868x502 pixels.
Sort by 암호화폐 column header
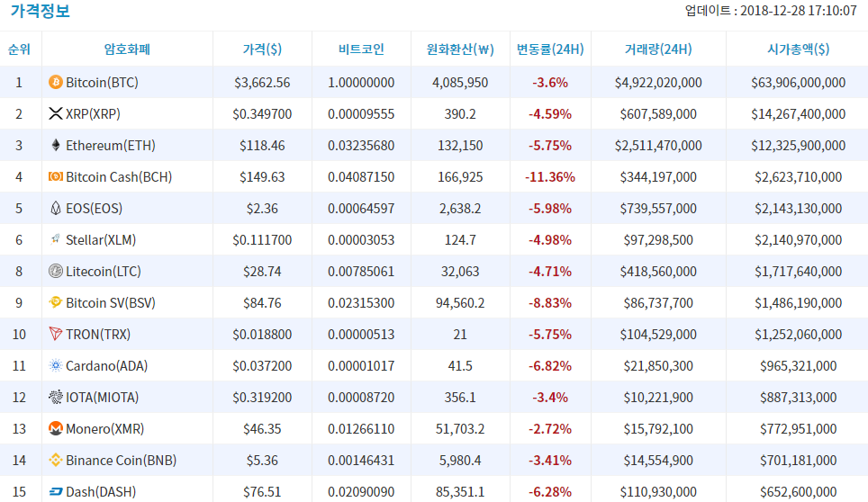coord(127,49)
